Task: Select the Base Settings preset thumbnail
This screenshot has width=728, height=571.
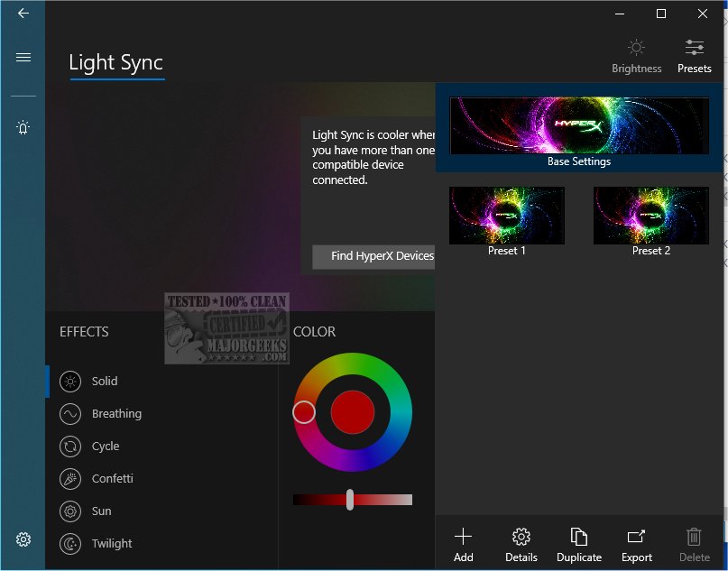Action: click(x=578, y=126)
